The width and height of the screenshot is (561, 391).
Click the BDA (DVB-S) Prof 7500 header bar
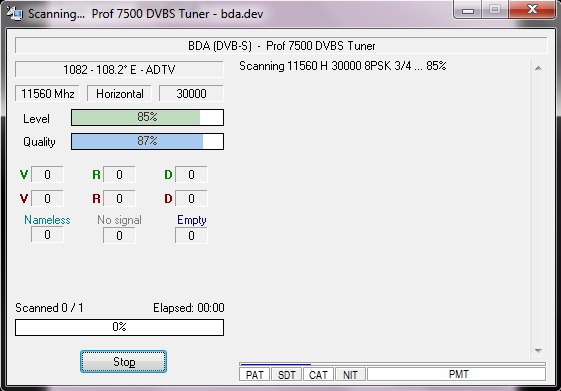pos(281,46)
